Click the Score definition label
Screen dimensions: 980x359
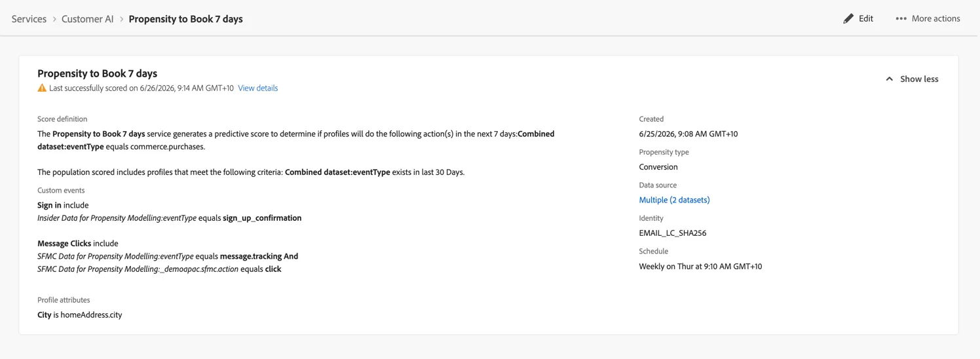pyautogui.click(x=62, y=119)
